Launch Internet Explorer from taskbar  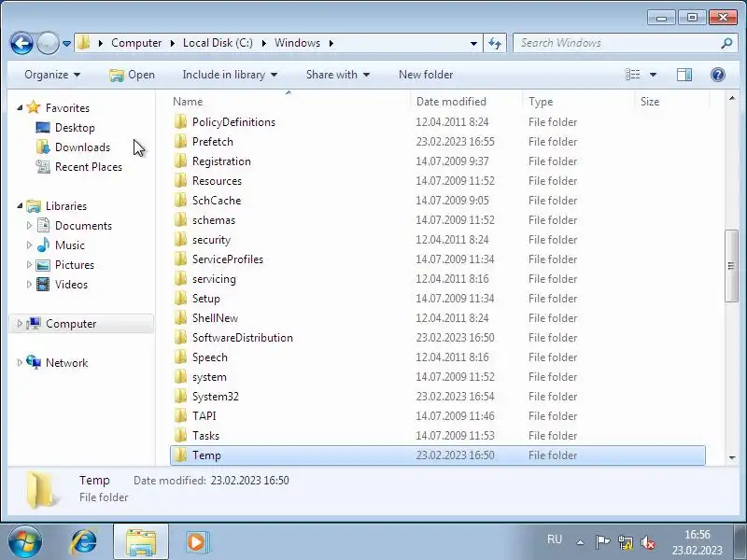click(84, 541)
